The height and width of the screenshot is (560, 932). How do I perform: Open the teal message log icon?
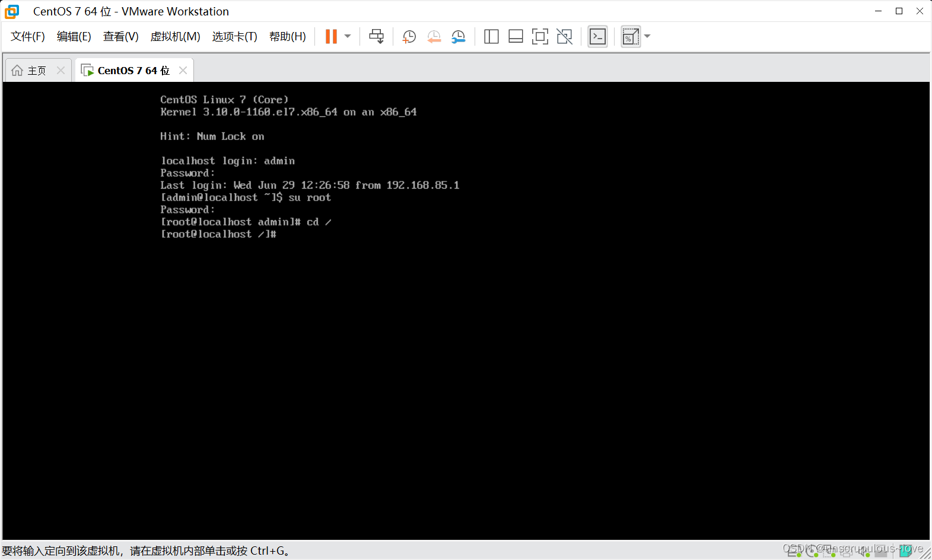click(906, 551)
